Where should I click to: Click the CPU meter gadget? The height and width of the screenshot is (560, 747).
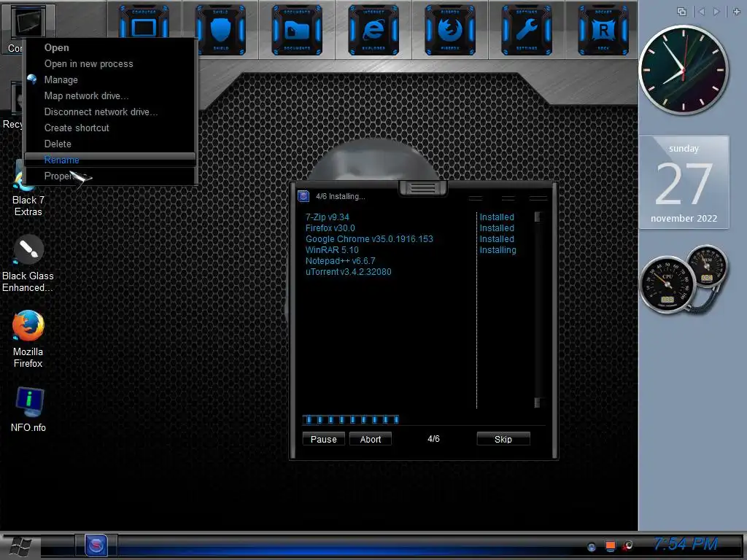[667, 285]
